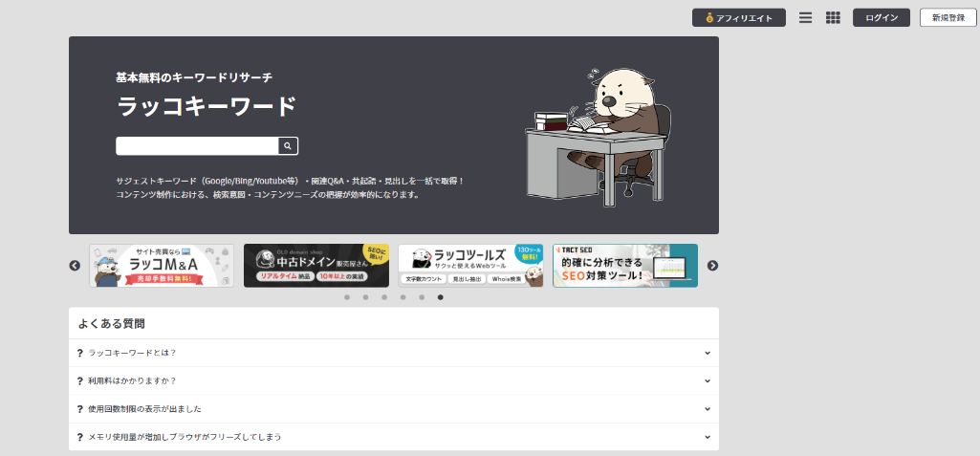Click question mark icon beside 使用回数制限の表示が出ました
Screen dimensions: 980x456
click(80, 409)
